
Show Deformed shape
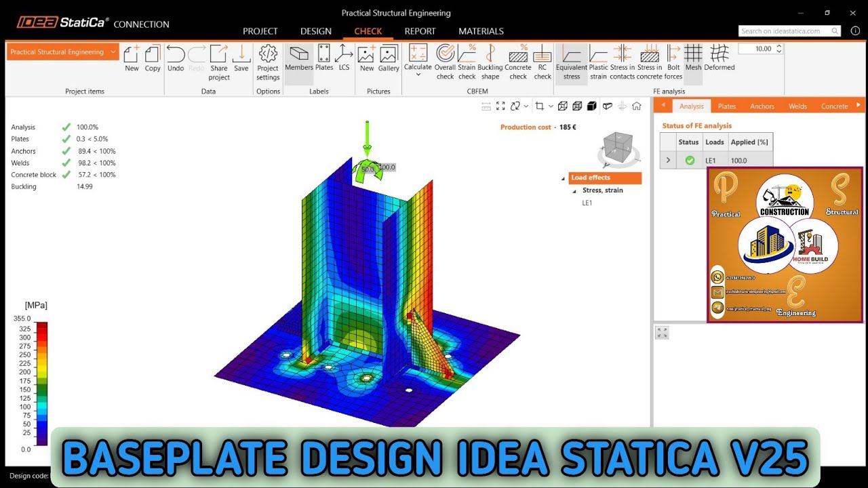(x=719, y=58)
